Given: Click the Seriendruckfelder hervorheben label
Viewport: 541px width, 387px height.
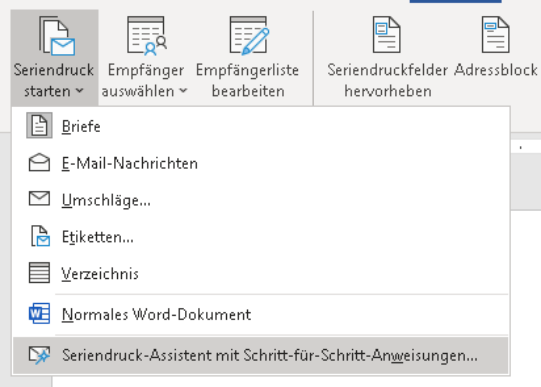Looking at the screenshot, I should click(x=387, y=81).
